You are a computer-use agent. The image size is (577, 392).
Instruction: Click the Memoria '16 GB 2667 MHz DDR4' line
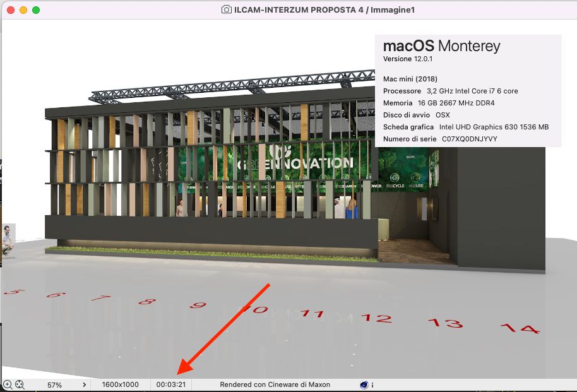(x=439, y=103)
